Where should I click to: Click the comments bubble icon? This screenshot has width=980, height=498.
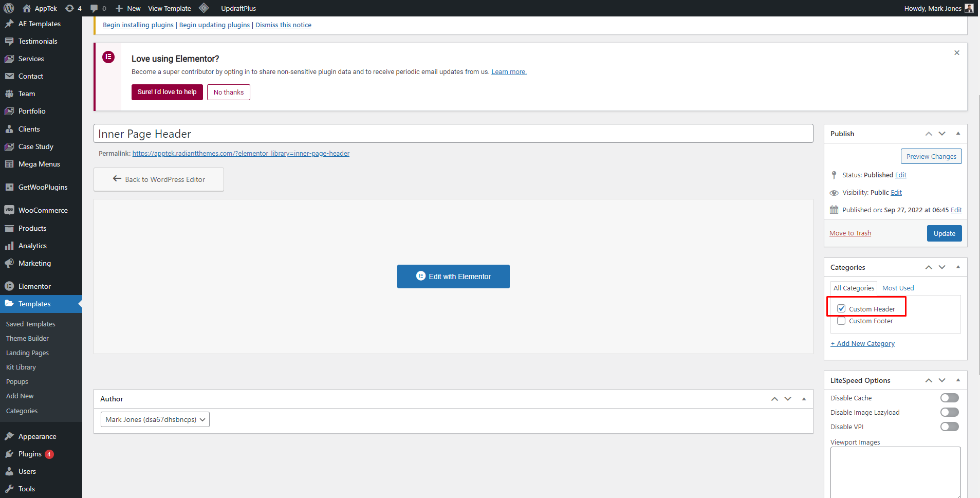94,8
